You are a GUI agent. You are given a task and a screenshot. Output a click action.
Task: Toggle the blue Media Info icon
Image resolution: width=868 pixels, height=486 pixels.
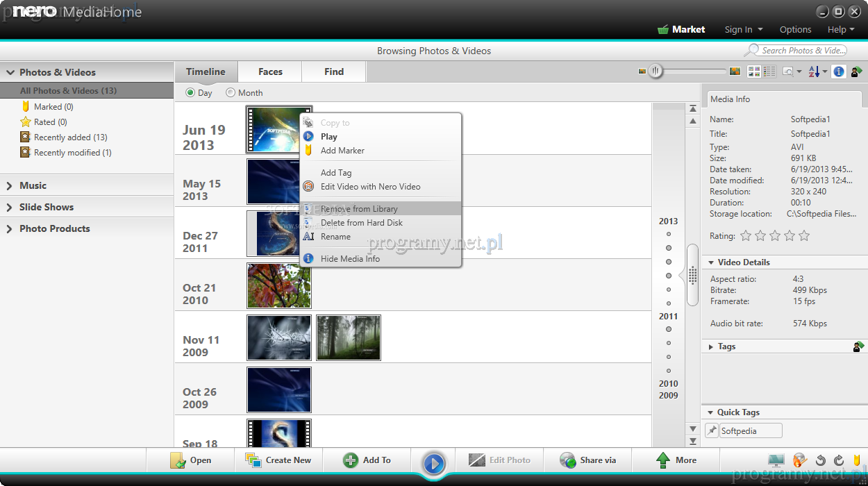(x=838, y=72)
